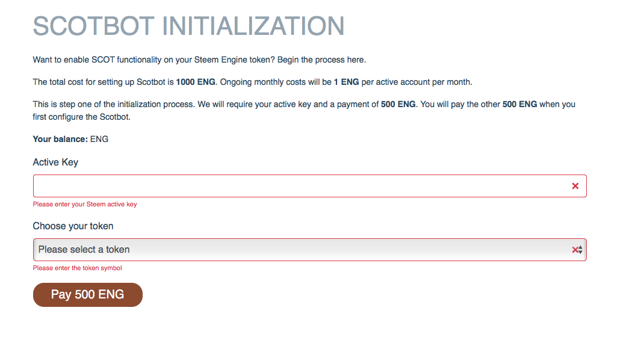The width and height of the screenshot is (644, 346).
Task: Click 'Ongoing monthly costs will be' text
Action: (276, 82)
